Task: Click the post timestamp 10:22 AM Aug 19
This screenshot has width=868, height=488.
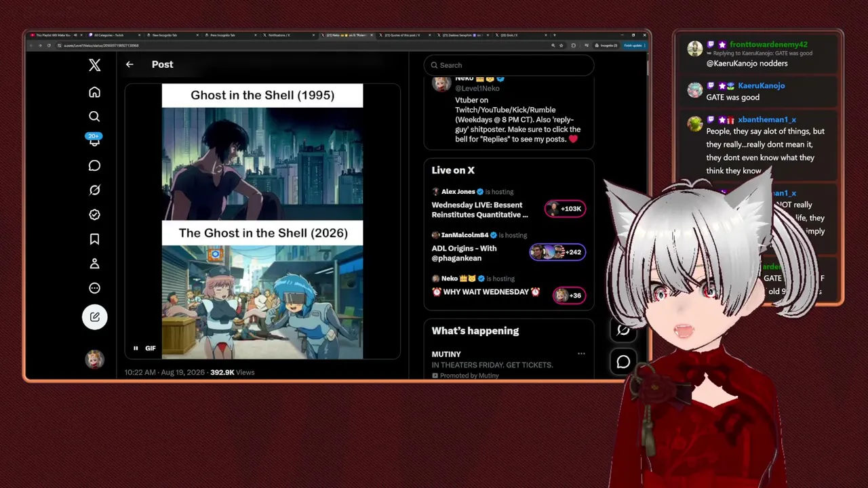Action: click(x=164, y=372)
